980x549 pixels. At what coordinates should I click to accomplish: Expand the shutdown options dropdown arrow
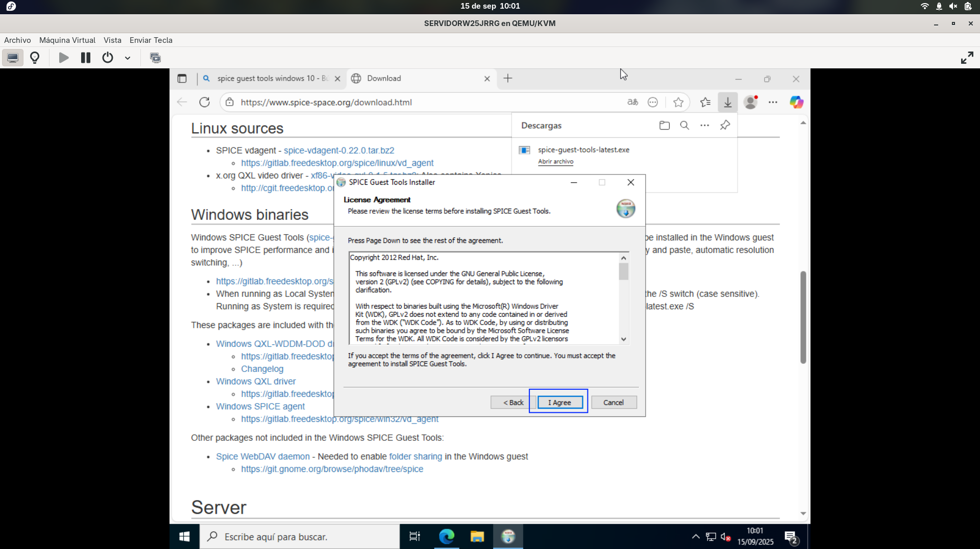tap(128, 58)
